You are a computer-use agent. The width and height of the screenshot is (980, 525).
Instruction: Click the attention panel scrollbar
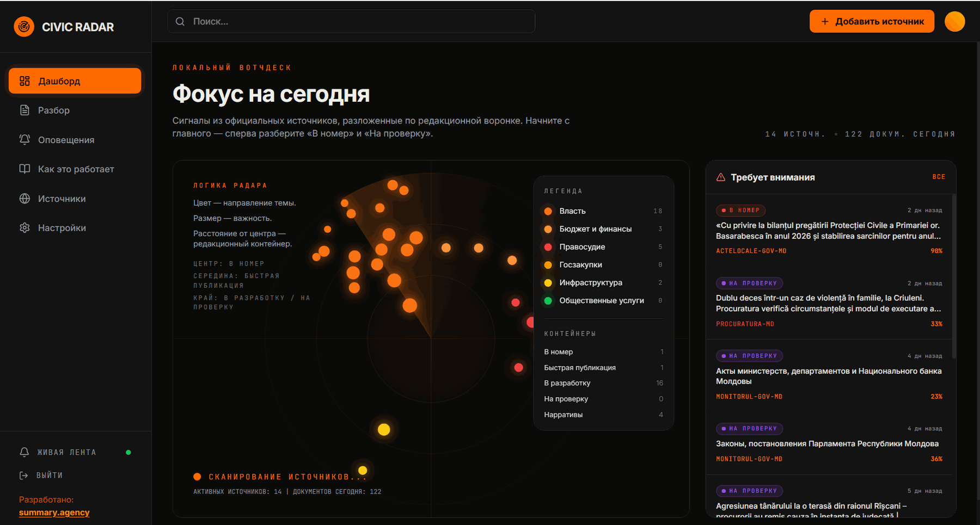click(x=954, y=276)
